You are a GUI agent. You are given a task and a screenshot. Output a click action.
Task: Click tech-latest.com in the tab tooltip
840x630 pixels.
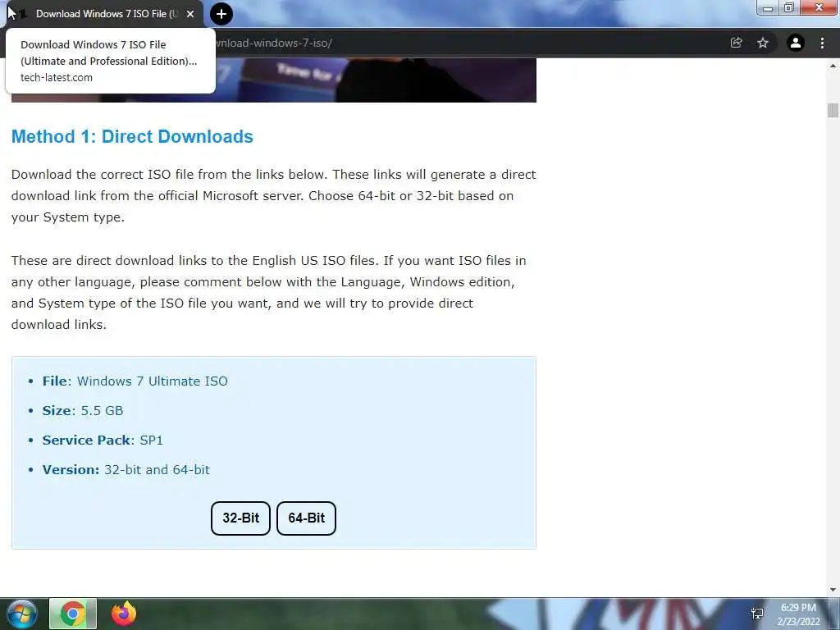point(57,77)
